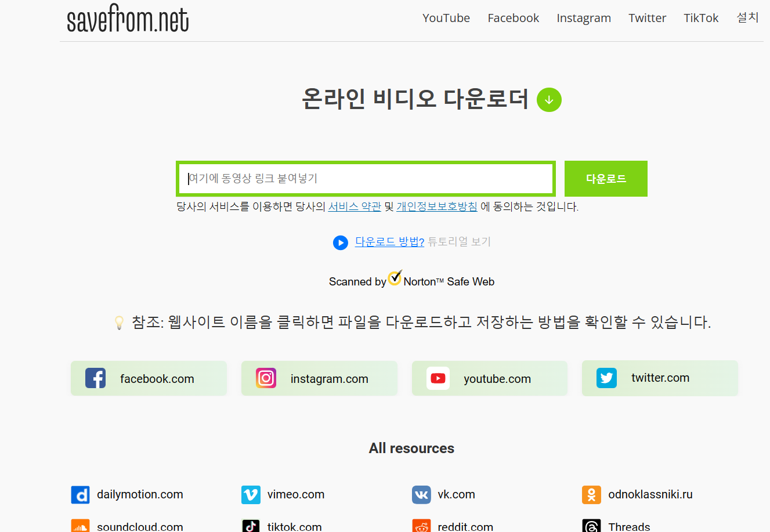Click the TikTok note icon beside tiktok.com
The width and height of the screenshot is (770, 532).
point(251,526)
